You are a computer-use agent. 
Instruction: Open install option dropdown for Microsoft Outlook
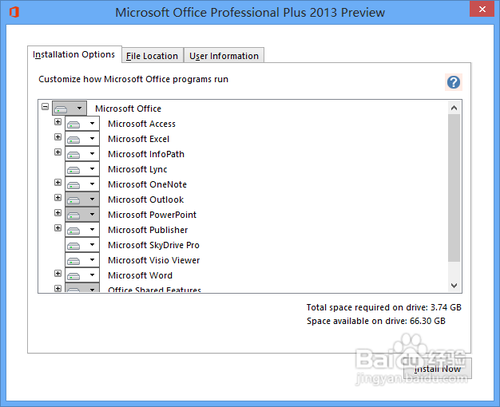tap(82, 199)
